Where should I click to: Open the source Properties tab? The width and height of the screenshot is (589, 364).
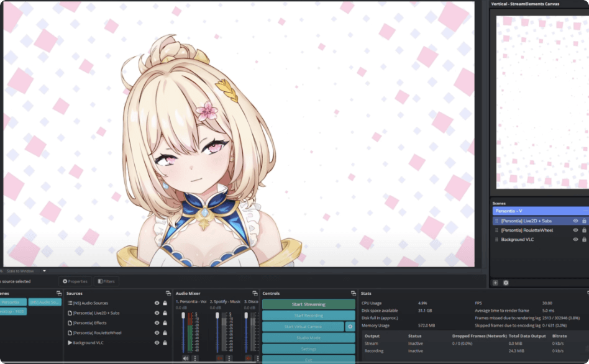(75, 281)
